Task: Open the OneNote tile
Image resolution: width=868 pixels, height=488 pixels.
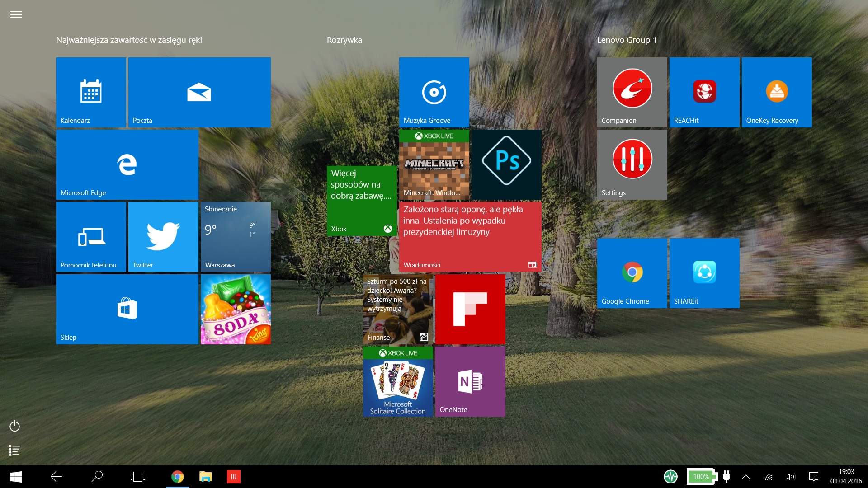Action: pos(470,381)
